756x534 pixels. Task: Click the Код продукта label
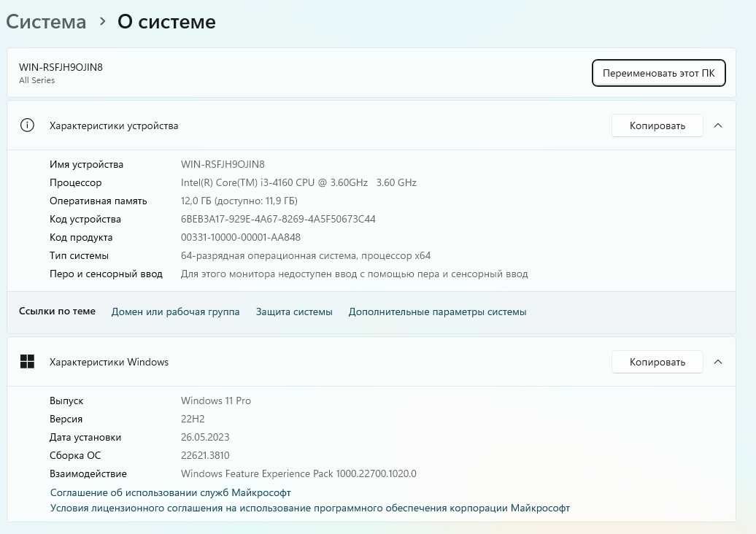80,238
